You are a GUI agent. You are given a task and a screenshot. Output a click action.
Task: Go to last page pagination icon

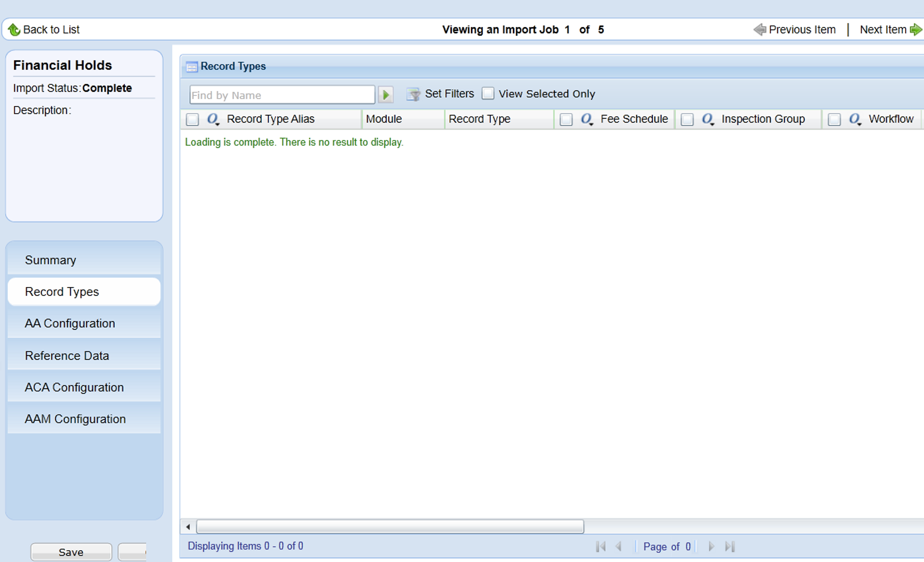[x=730, y=547]
